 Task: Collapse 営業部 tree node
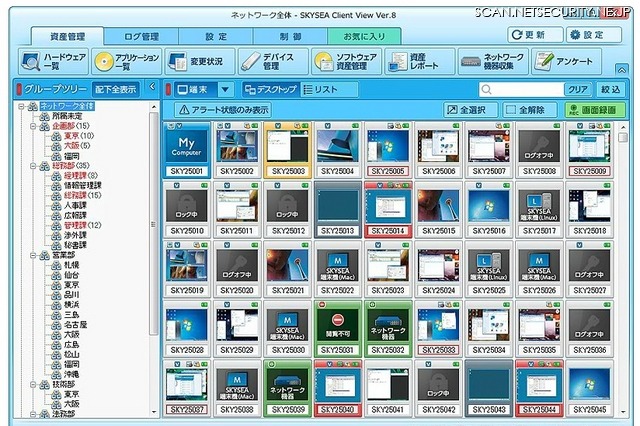click(33, 255)
